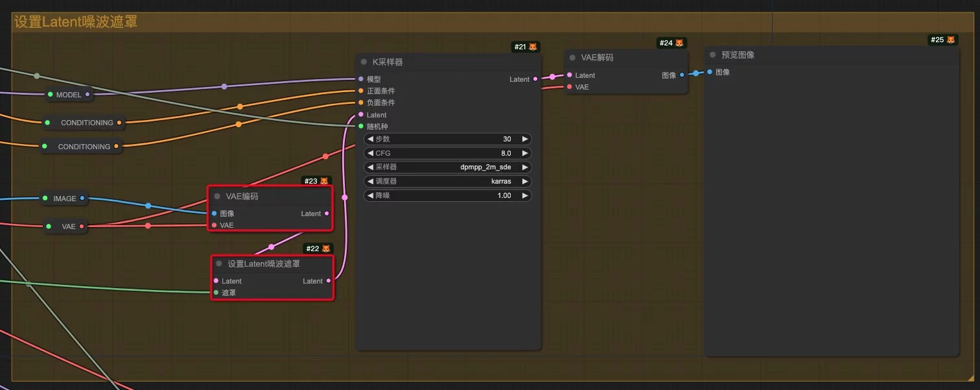Select the IMAGE reroute node
The height and width of the screenshot is (390, 980).
point(65,199)
